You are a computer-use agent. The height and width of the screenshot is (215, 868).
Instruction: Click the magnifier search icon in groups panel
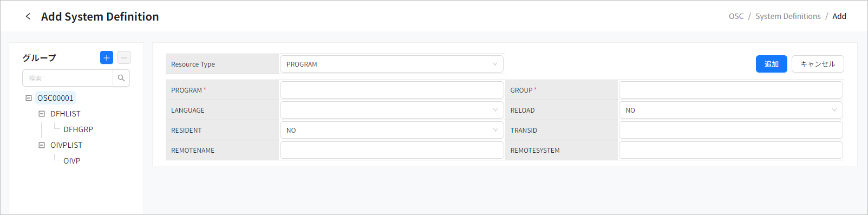pos(121,78)
